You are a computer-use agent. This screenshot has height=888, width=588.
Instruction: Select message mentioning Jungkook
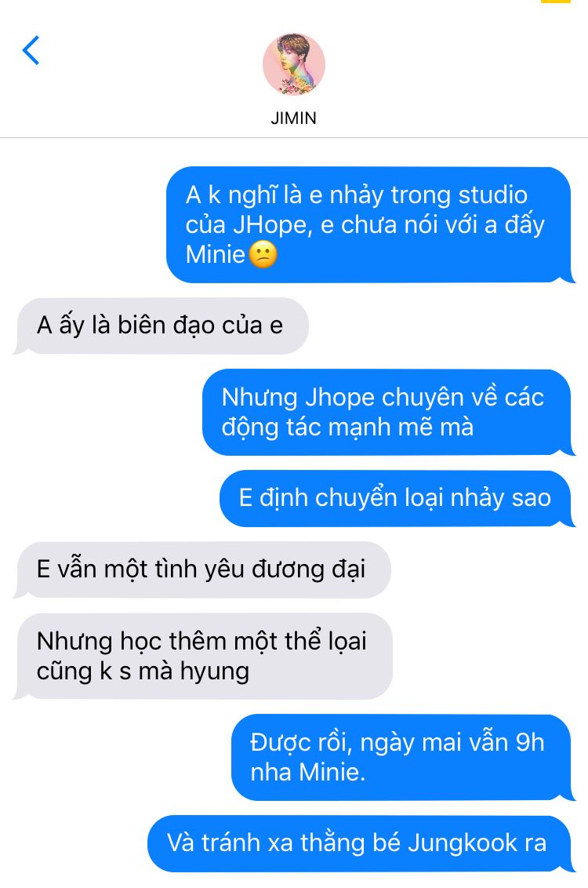(x=361, y=843)
